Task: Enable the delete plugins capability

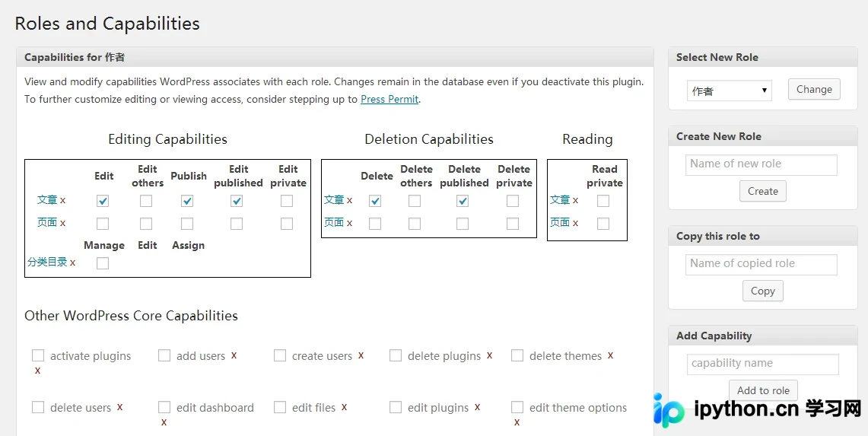Action: click(x=396, y=355)
